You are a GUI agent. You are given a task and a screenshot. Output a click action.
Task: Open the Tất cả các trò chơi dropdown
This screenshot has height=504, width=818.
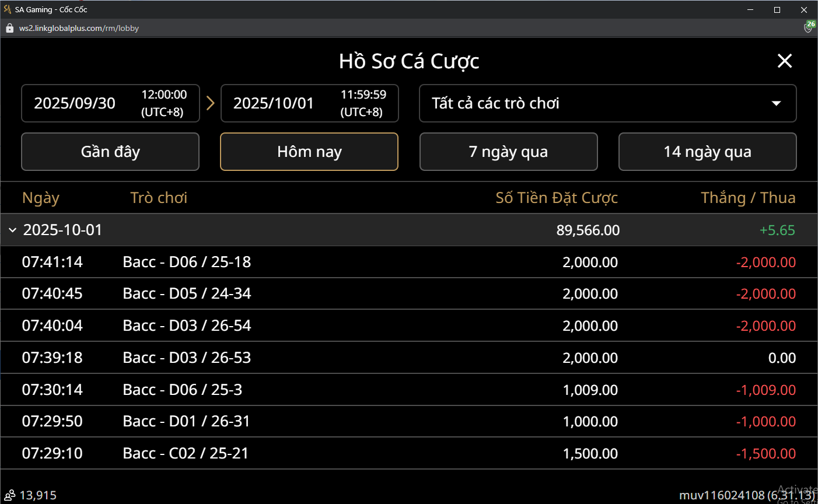(607, 103)
